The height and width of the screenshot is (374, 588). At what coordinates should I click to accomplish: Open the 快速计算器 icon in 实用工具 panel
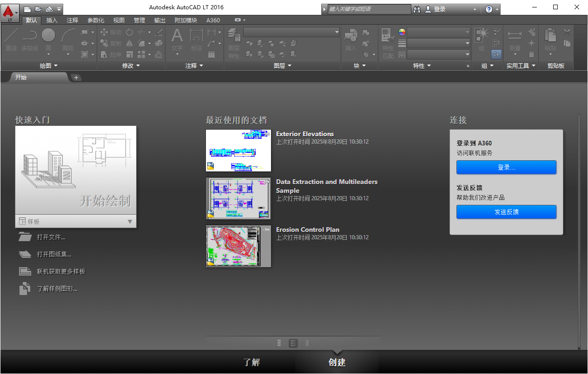point(531,55)
